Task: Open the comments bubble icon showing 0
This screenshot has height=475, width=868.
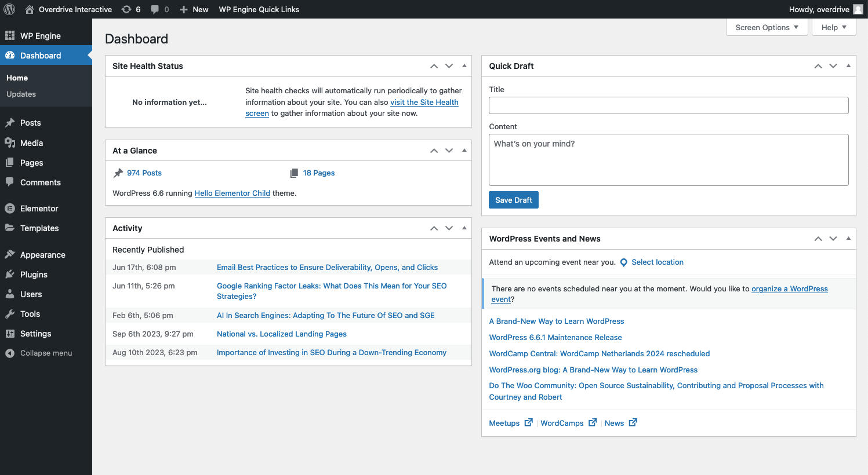Action: 155,9
